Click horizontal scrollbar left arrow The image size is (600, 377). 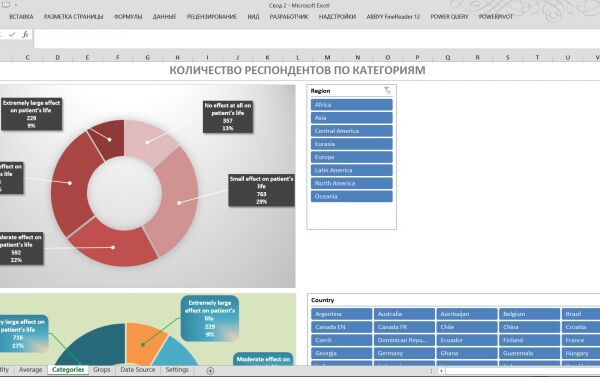441,371
